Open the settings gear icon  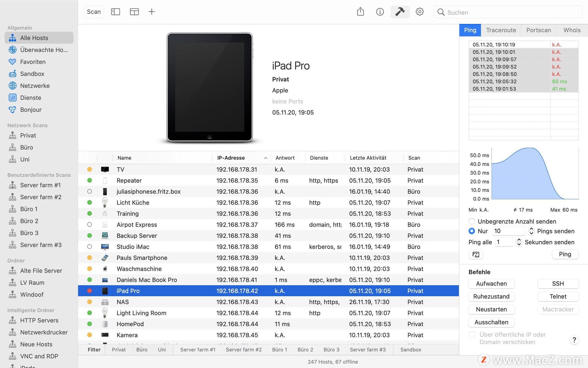(420, 12)
